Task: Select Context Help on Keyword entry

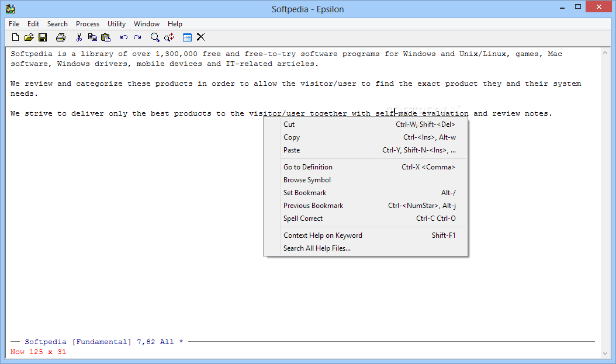Action: (x=365, y=235)
